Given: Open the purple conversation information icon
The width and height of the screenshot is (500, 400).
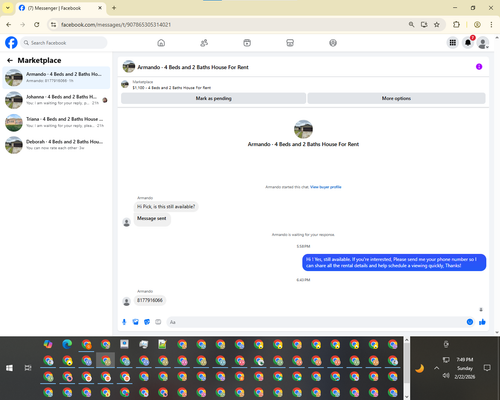Looking at the screenshot, I should tap(479, 67).
